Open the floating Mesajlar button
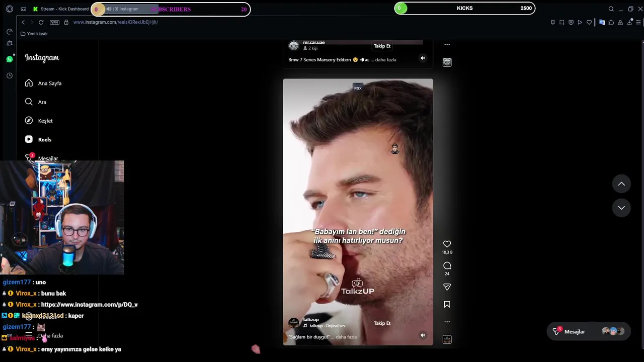Screen dimensions: 644x362 (x=588, y=331)
